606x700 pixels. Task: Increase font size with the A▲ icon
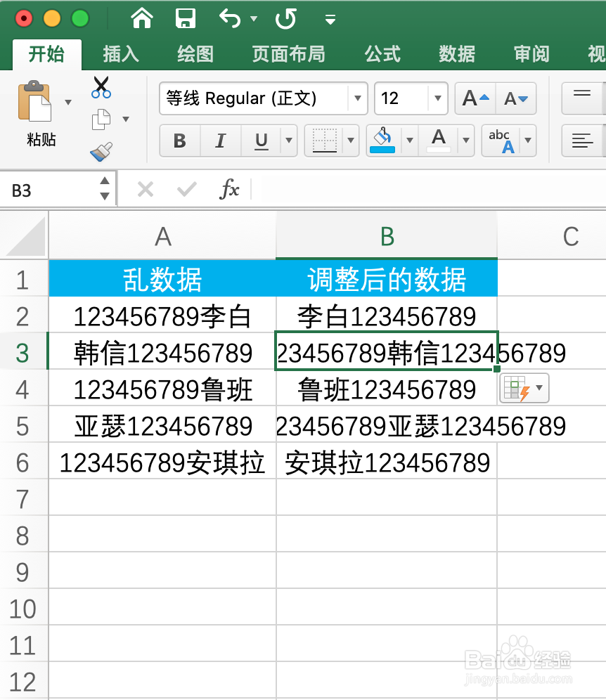(473, 98)
